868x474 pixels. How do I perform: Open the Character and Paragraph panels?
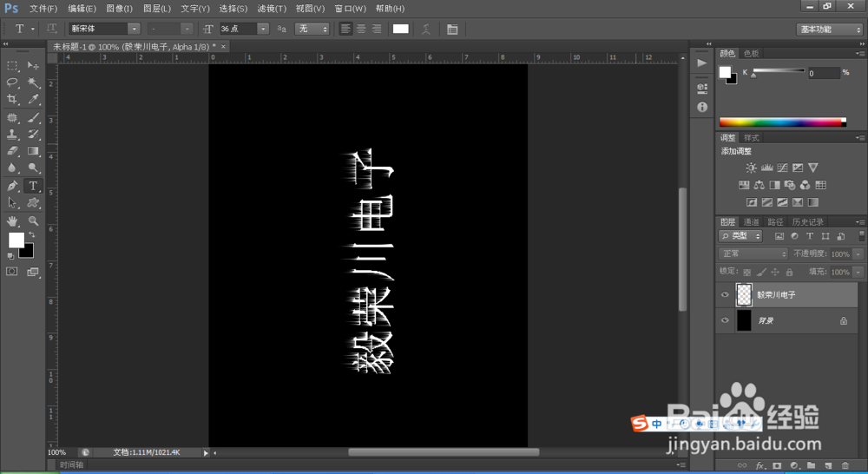(x=452, y=30)
